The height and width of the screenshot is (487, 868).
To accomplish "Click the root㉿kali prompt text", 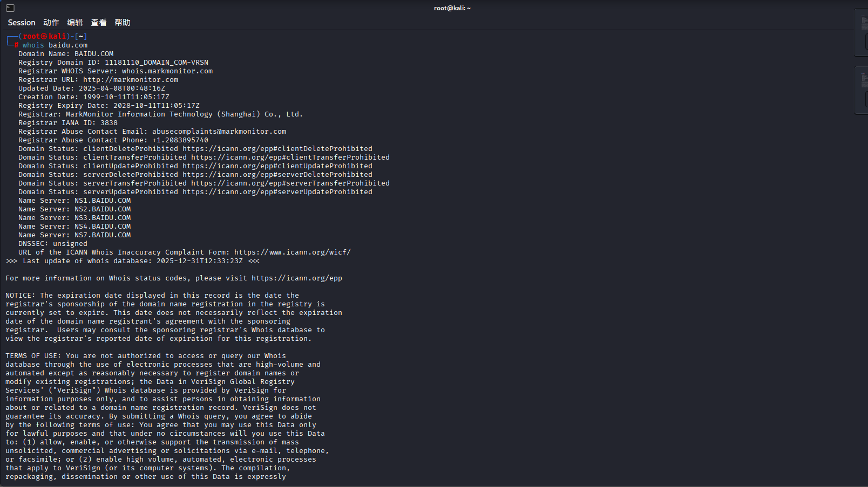I will tap(44, 37).
